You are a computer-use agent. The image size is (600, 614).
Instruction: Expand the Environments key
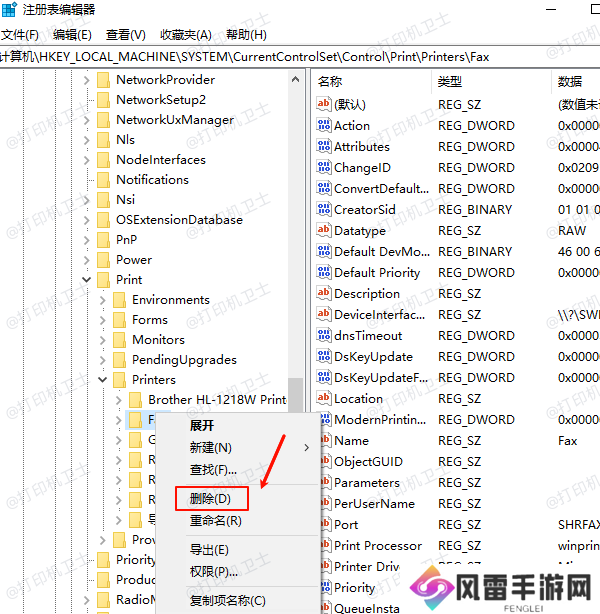[x=103, y=300]
